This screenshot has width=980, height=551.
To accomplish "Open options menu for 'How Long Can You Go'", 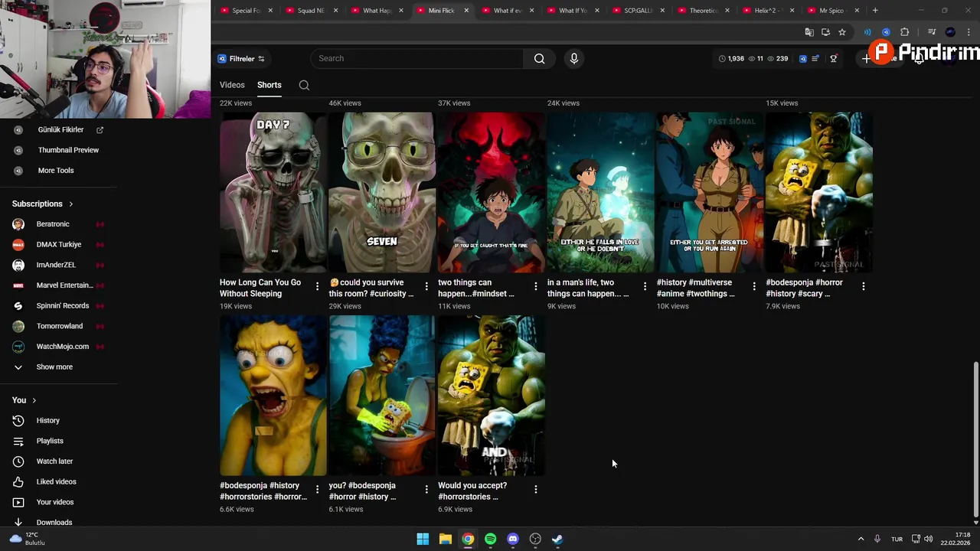I will pyautogui.click(x=317, y=286).
